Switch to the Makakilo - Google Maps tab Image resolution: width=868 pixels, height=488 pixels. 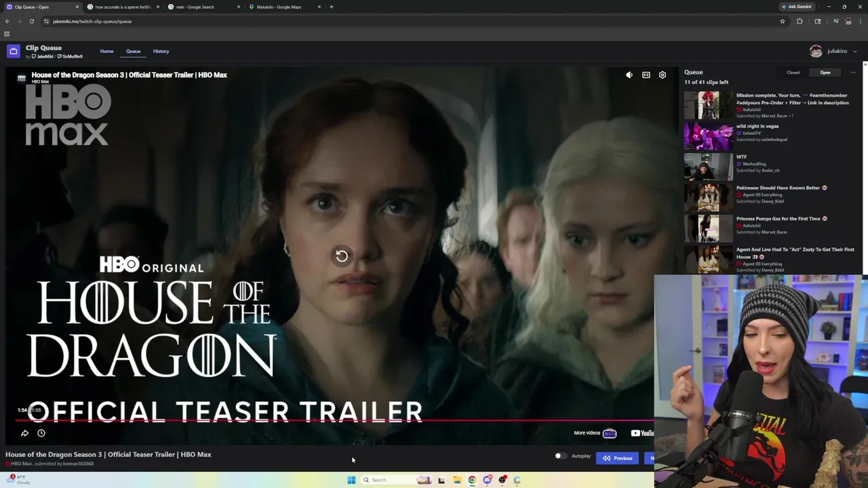[284, 7]
